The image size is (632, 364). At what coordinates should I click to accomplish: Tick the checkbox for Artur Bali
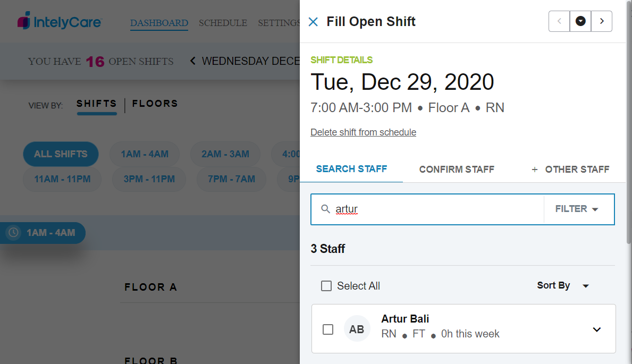click(328, 329)
